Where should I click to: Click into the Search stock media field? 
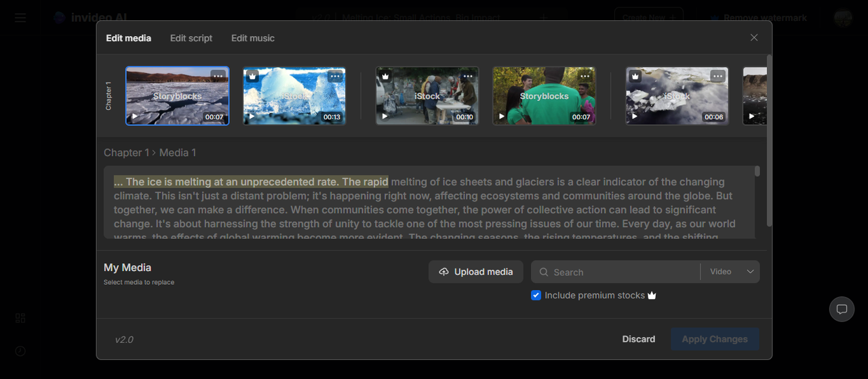(x=616, y=272)
